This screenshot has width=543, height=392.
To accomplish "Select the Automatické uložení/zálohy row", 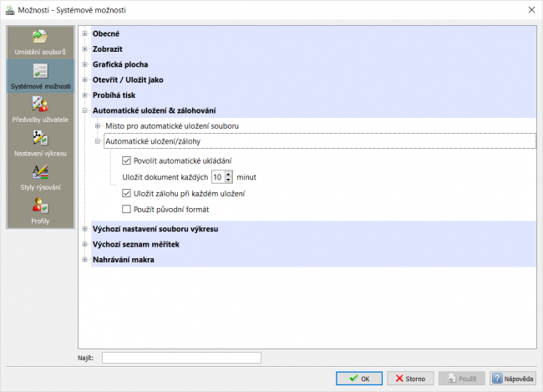I will coord(320,141).
